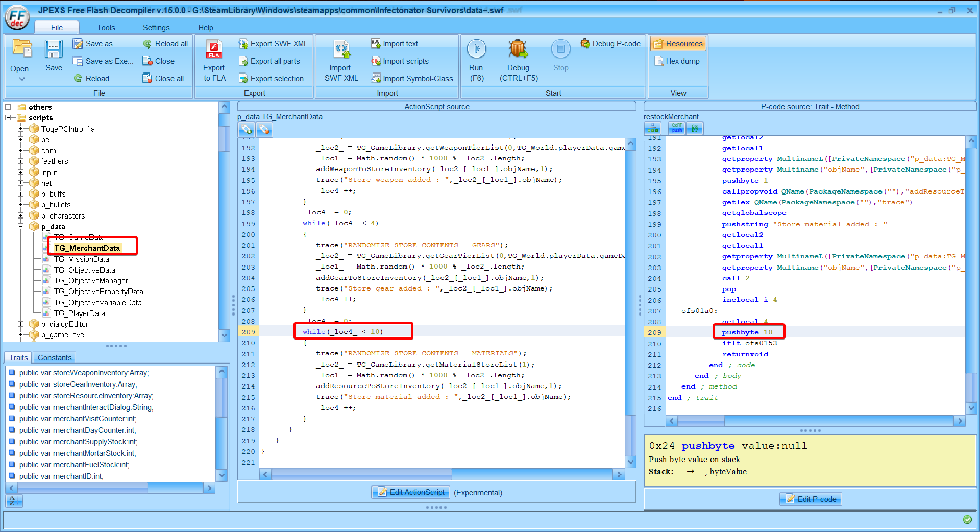Image resolution: width=980 pixels, height=532 pixels.
Task: Toggle A-Z sorting of traits
Action: click(x=13, y=501)
